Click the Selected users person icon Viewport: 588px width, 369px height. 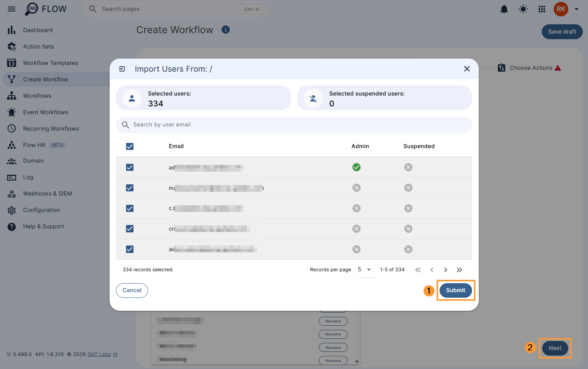[x=132, y=98]
